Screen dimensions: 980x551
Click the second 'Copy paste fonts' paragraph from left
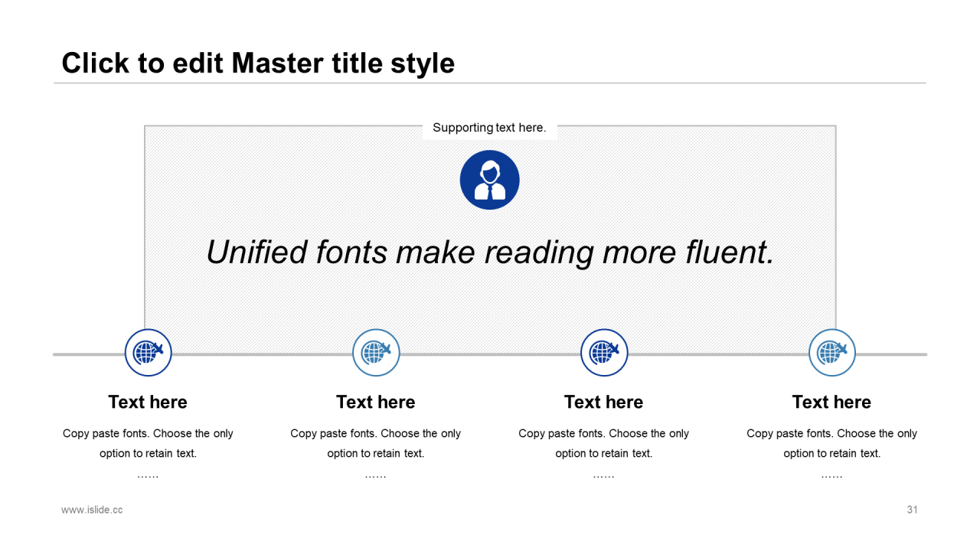pyautogui.click(x=376, y=443)
